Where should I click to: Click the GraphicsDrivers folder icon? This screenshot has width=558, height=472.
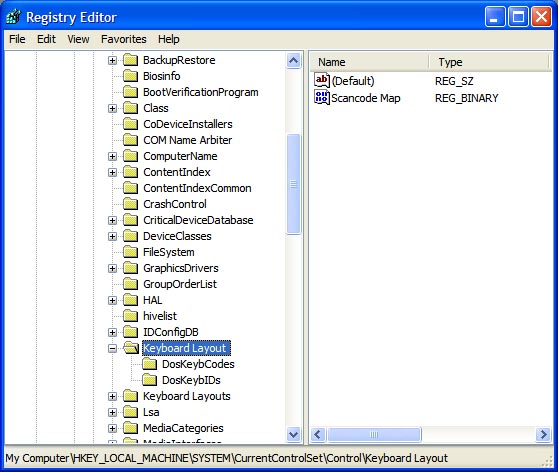131,268
